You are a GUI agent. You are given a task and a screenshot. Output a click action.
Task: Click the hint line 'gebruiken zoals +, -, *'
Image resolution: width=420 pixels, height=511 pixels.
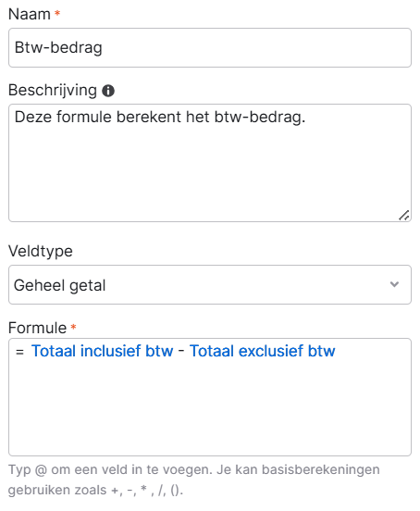click(x=78, y=490)
